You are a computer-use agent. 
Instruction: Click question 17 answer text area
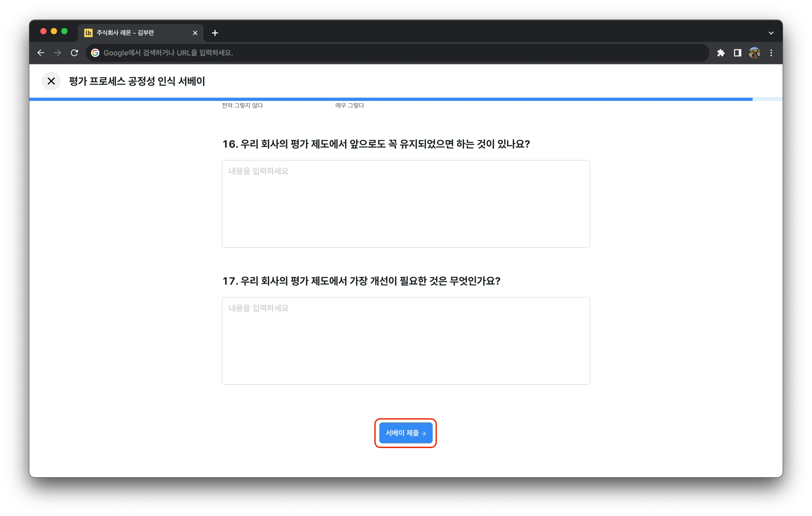406,340
